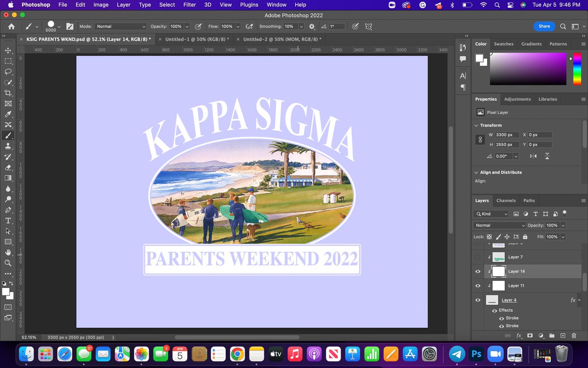Select the Gradient tool
Viewport: 588px width, 368px height.
point(8,178)
